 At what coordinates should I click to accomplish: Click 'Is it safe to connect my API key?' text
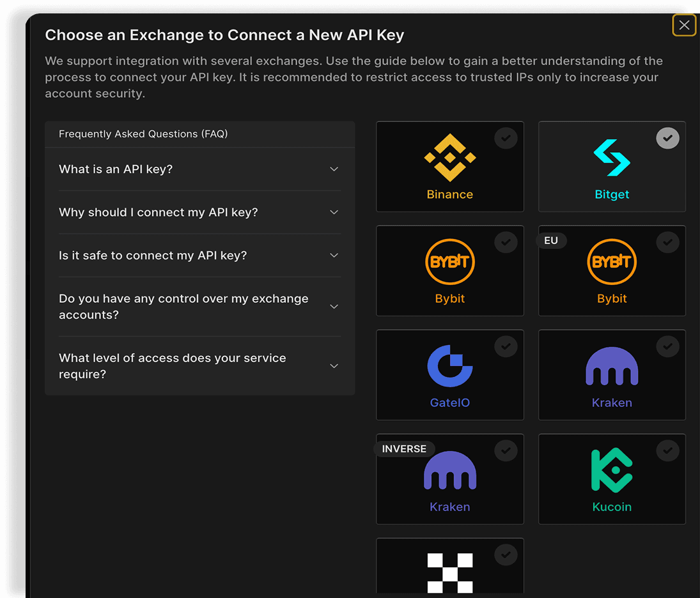point(153,256)
